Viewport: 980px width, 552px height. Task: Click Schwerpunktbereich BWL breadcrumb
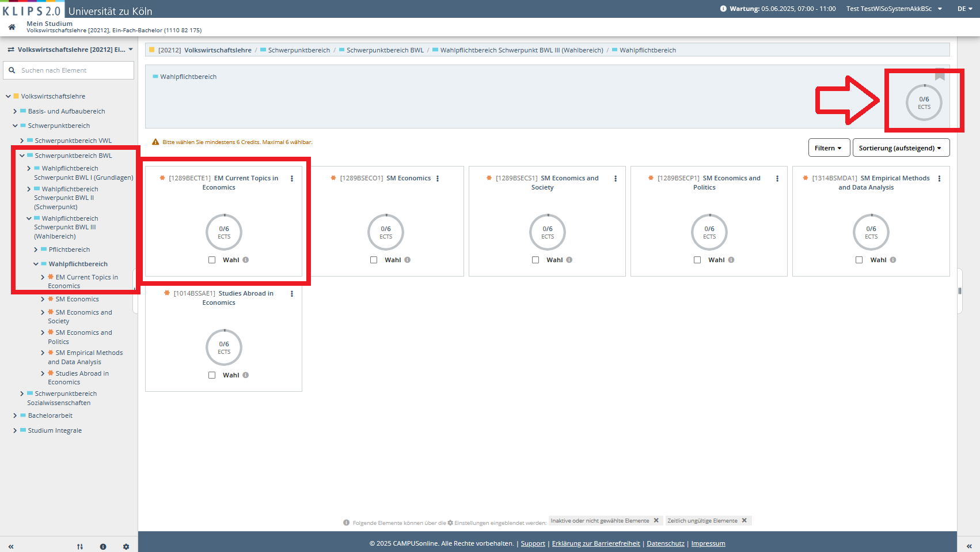pyautogui.click(x=385, y=50)
